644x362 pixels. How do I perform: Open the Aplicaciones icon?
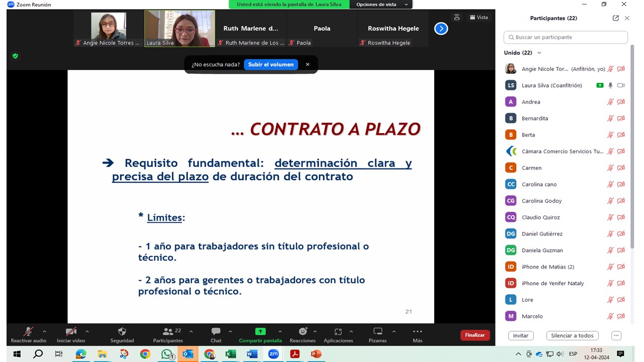338,332
